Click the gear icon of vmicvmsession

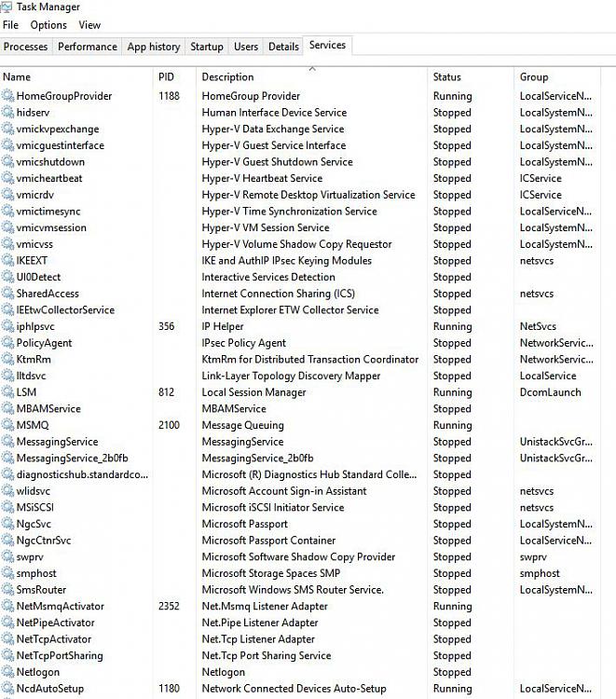[x=7, y=227]
